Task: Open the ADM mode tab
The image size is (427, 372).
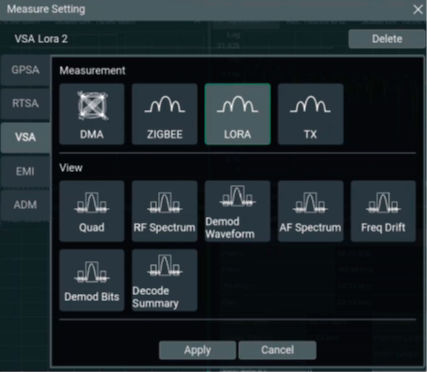Action: click(25, 205)
